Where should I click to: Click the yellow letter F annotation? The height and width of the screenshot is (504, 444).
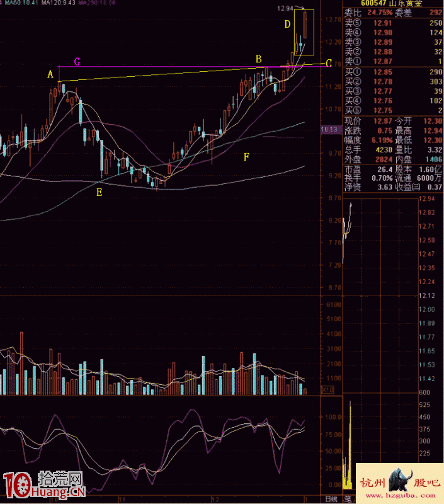(x=246, y=156)
